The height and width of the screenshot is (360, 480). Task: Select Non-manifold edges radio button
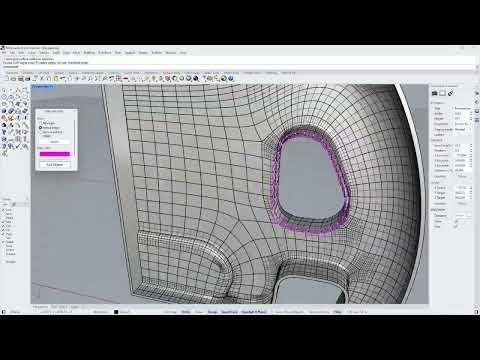point(41,132)
